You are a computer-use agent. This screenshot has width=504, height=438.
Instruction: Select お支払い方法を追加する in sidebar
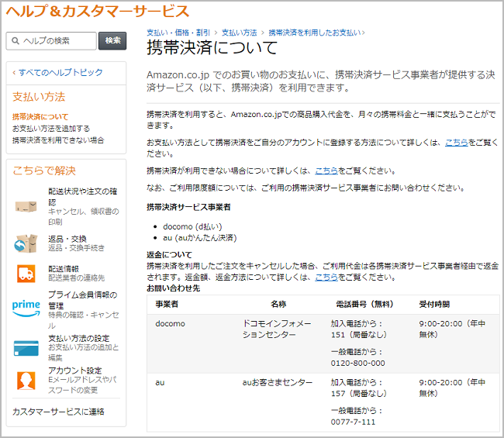(x=51, y=129)
